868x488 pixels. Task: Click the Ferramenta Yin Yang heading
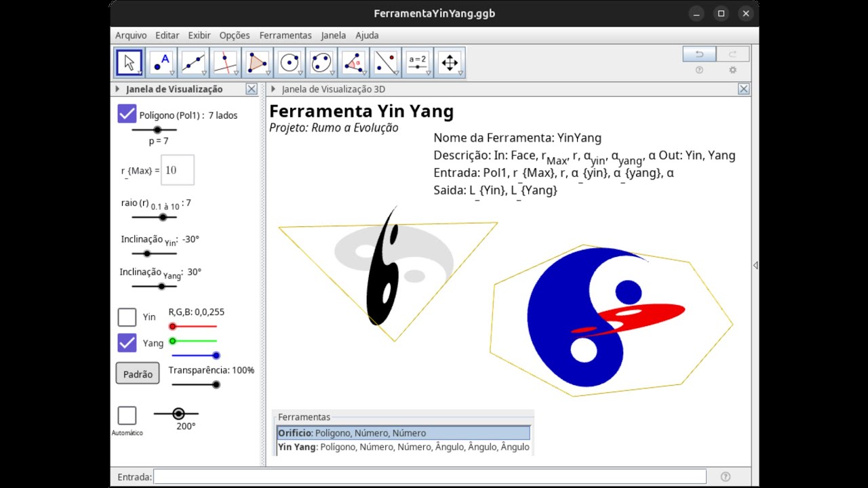coord(361,111)
